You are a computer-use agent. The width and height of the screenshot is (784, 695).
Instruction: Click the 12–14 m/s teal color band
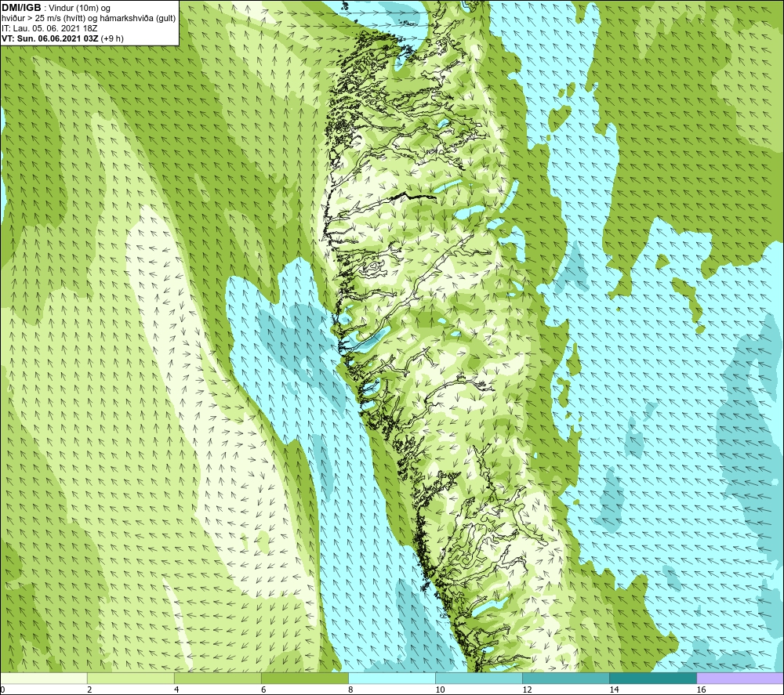(x=566, y=678)
